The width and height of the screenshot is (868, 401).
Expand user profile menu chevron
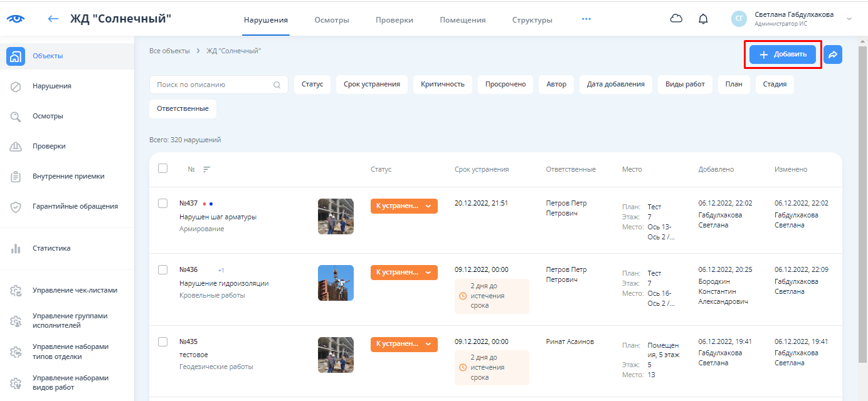[x=849, y=19]
